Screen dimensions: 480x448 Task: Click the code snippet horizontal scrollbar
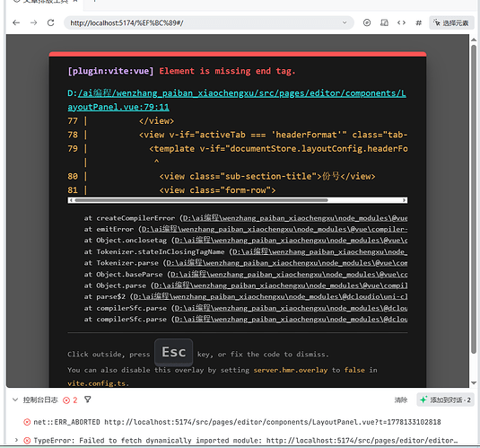pyautogui.click(x=238, y=200)
